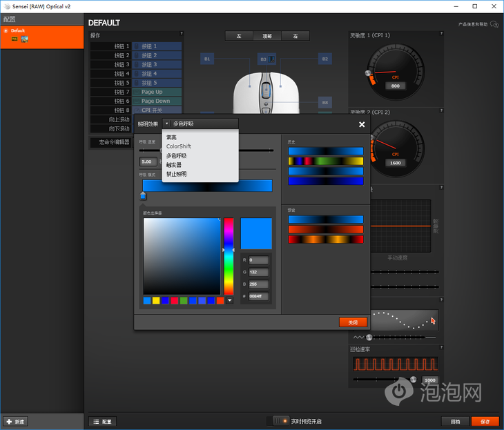This screenshot has width=504, height=430.
Task: Open the 按钮 4 action assignment
Action: pyautogui.click(x=157, y=74)
